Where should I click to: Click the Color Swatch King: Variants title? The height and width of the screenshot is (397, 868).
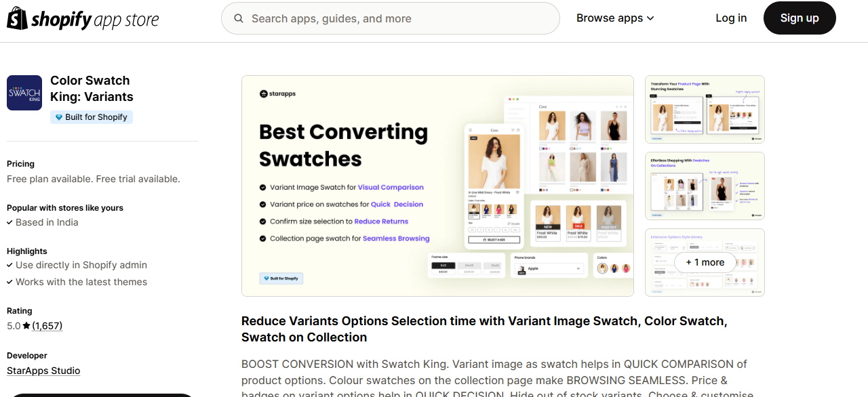click(x=92, y=89)
